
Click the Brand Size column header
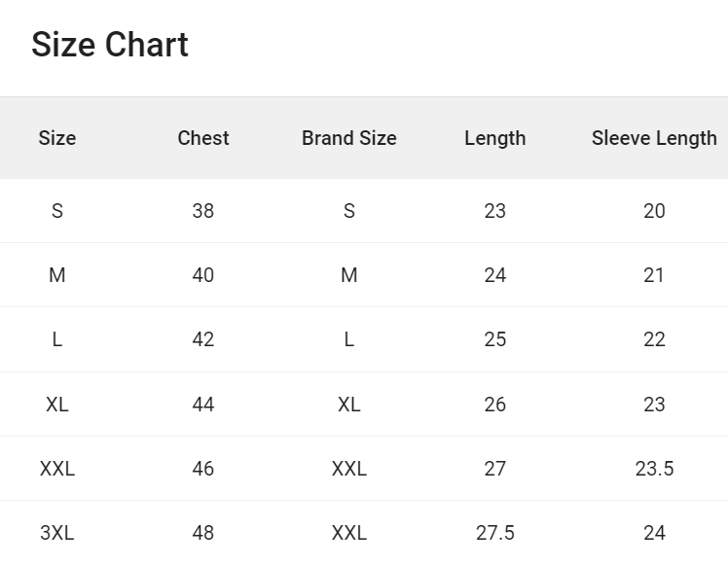pos(349,138)
